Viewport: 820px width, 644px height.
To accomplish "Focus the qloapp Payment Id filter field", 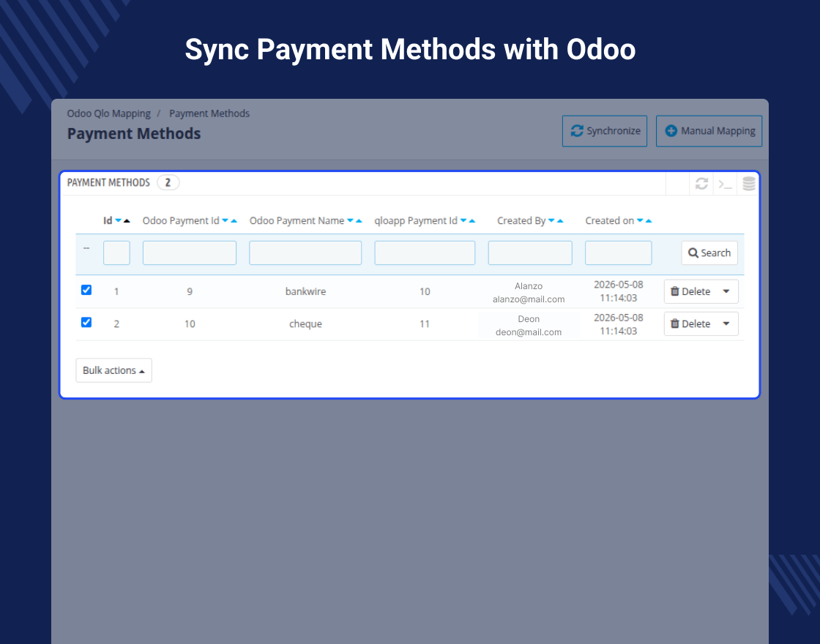I will 425,253.
